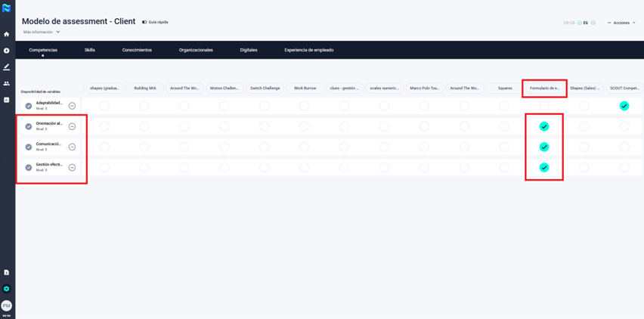Check Building MIA circle for Adaptabilidad row
Image resolution: width=644 pixels, height=319 pixels.
[x=144, y=106]
